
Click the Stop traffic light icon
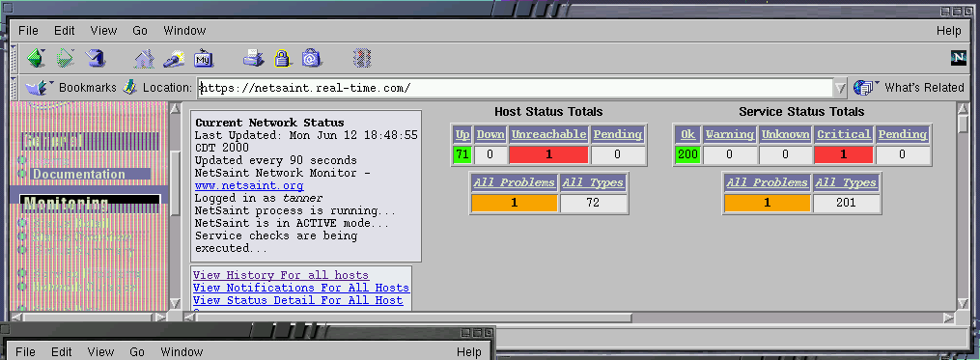click(x=362, y=58)
